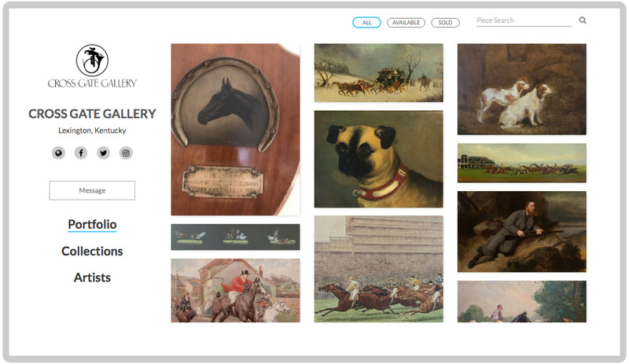Image resolution: width=629 pixels, height=364 pixels.
Task: Go to the Artists section
Action: pos(92,278)
